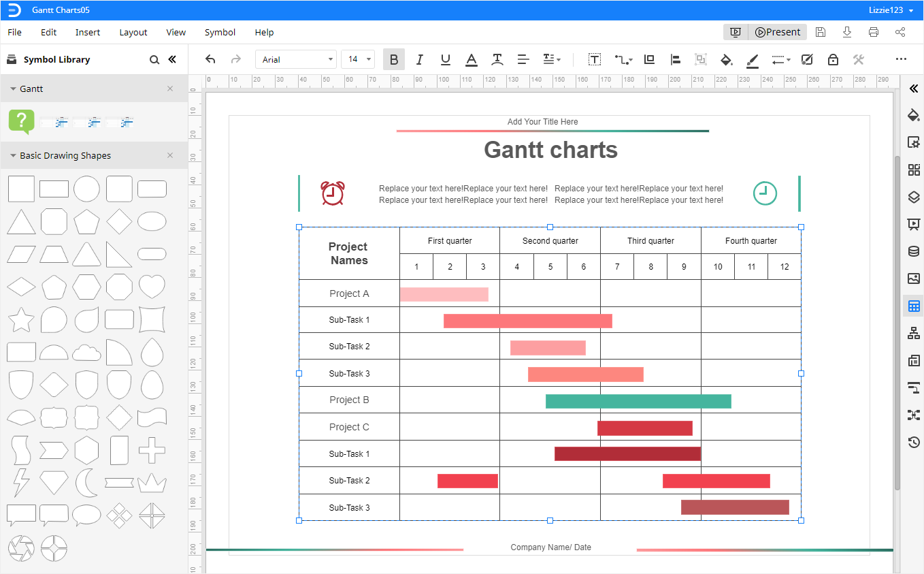Viewport: 924px width, 574px height.
Task: Open the Layers panel on the right sidebar
Action: tap(914, 197)
